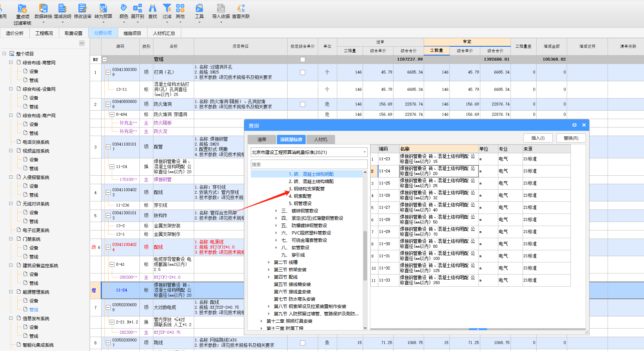Tick the lock checkbox for 防火堵洞 row

[x=303, y=104]
